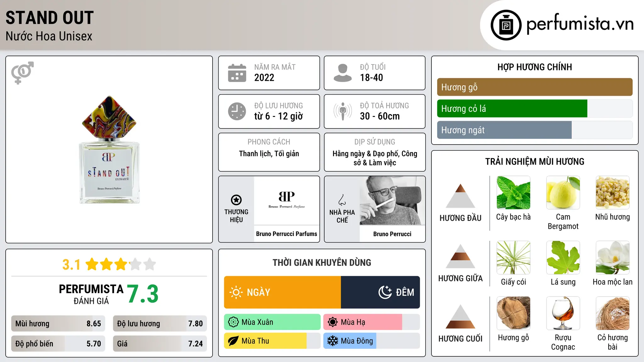The height and width of the screenshot is (362, 644).
Task: Select the orange Ngày daytime bar
Action: (x=282, y=292)
